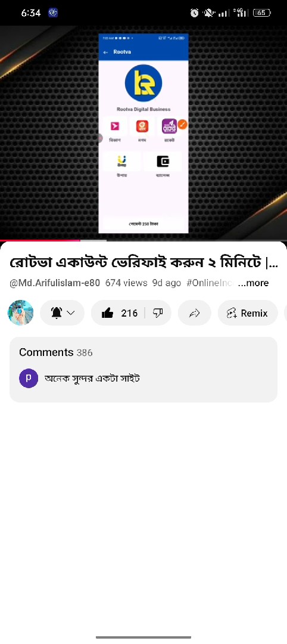Tap the share arrow icon
The image size is (287, 644).
pos(194,314)
